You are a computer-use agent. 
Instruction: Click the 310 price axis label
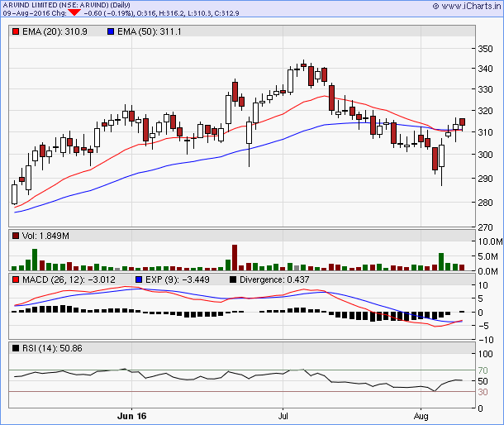click(x=485, y=132)
